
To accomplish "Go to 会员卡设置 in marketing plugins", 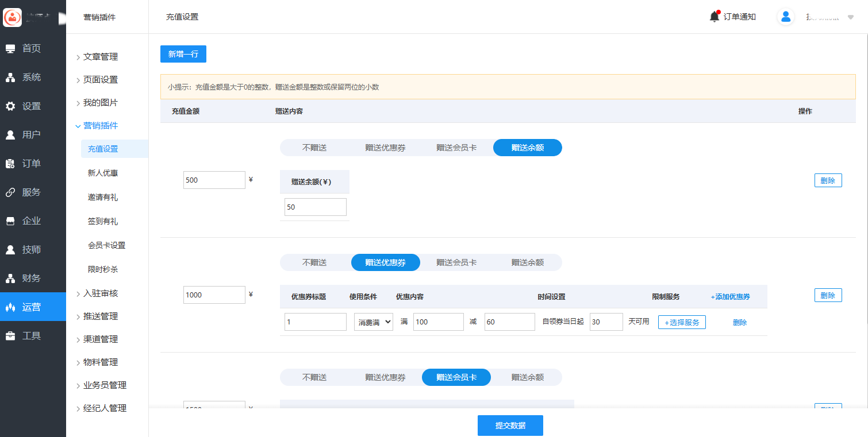I will pyautogui.click(x=106, y=245).
